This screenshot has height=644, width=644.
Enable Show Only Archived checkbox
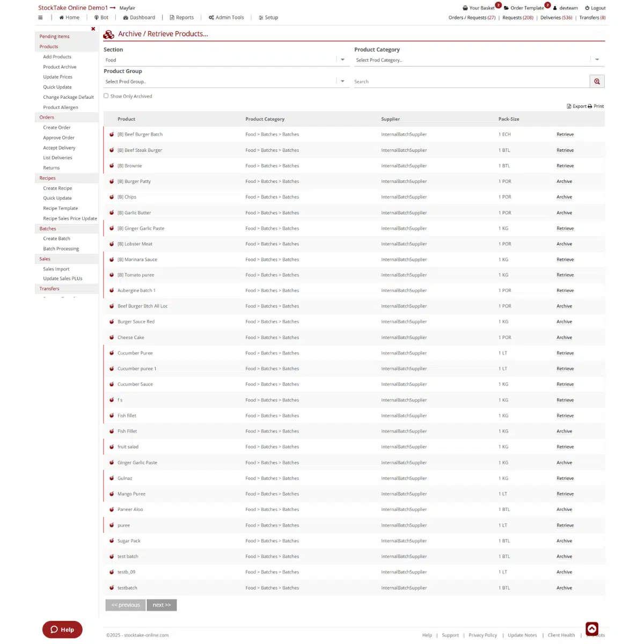coord(106,96)
